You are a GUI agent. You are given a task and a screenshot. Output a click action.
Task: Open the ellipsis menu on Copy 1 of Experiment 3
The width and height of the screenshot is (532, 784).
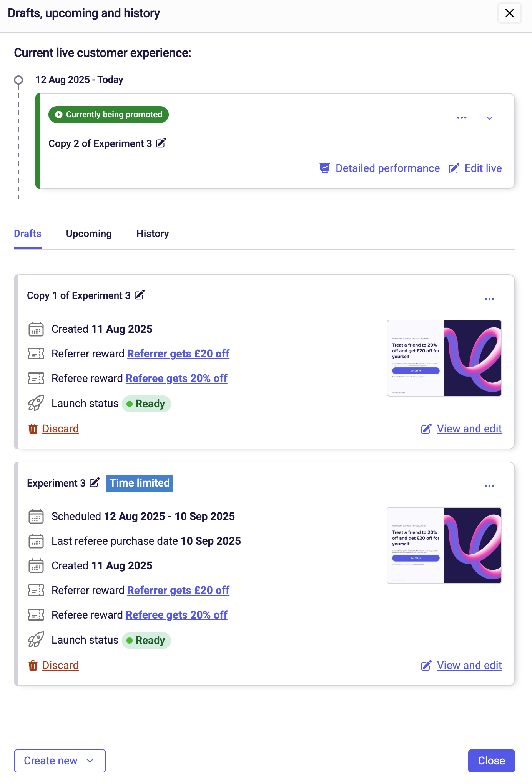489,299
